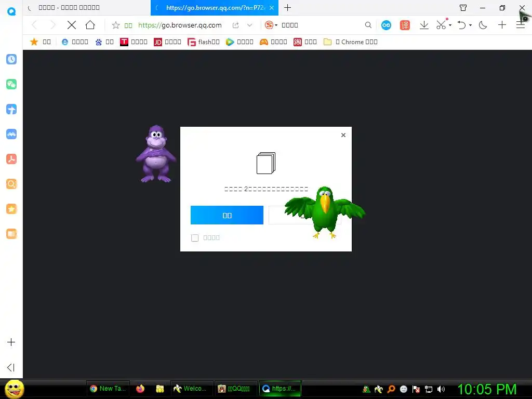Switch to the QQ installer taskbar window

click(x=236, y=389)
